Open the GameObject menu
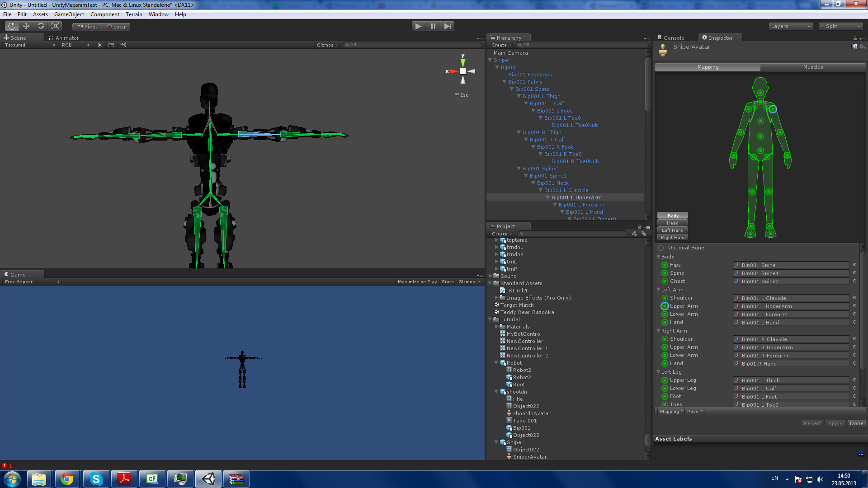The height and width of the screenshot is (488, 868). click(69, 14)
